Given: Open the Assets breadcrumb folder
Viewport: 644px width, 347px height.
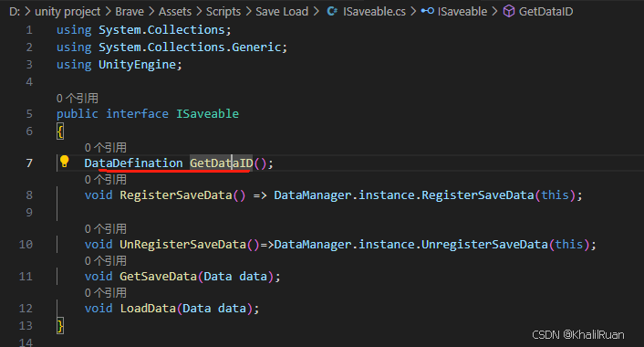Looking at the screenshot, I should pyautogui.click(x=175, y=12).
